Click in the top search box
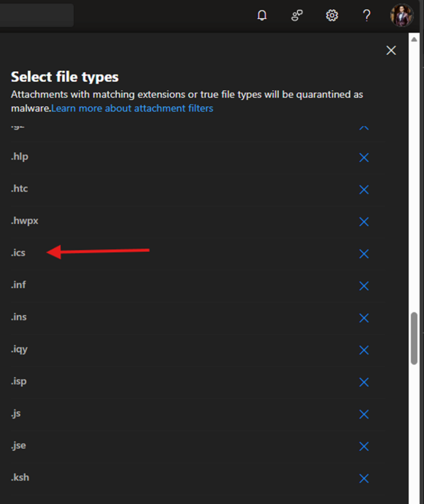Image resolution: width=424 pixels, height=504 pixels. tap(36, 15)
